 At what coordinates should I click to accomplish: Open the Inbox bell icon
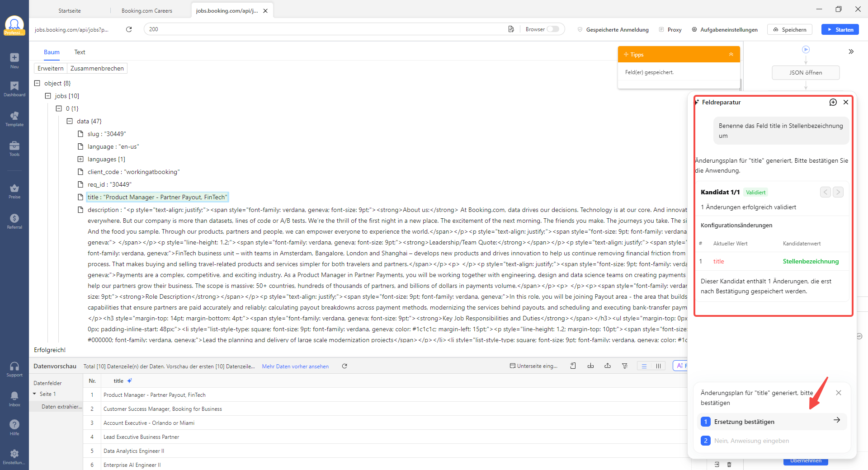click(14, 399)
